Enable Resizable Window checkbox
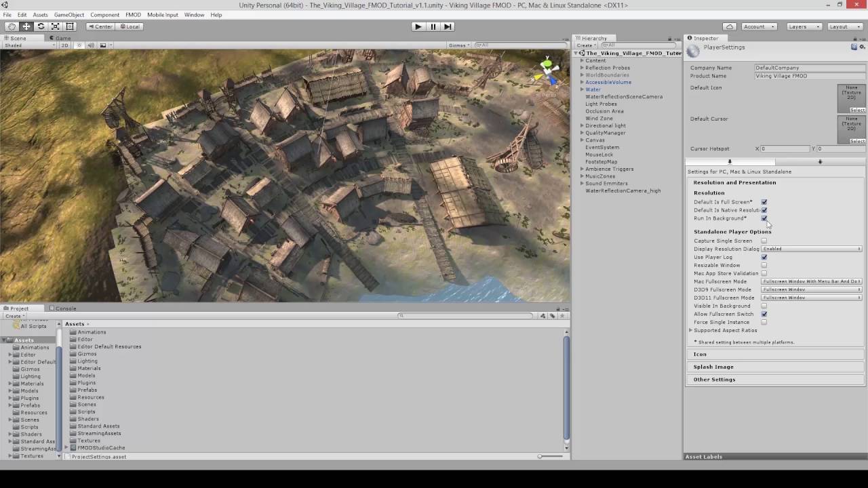The width and height of the screenshot is (868, 488). 764,265
